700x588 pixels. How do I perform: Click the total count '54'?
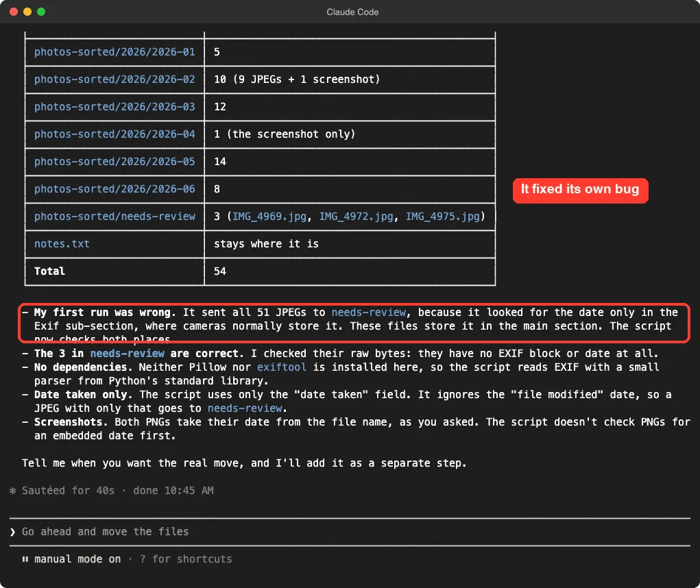point(220,271)
